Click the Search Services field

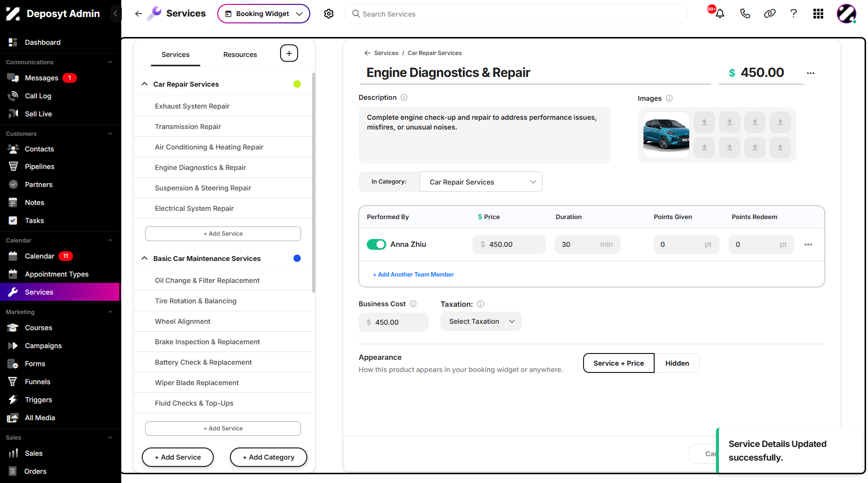(x=516, y=14)
